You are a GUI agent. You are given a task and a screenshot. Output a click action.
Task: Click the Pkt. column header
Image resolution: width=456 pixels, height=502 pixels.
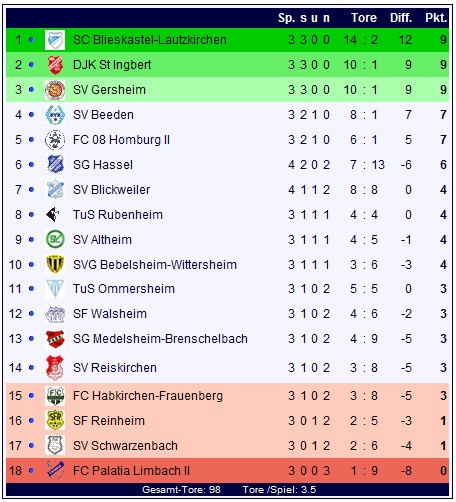[x=436, y=18]
